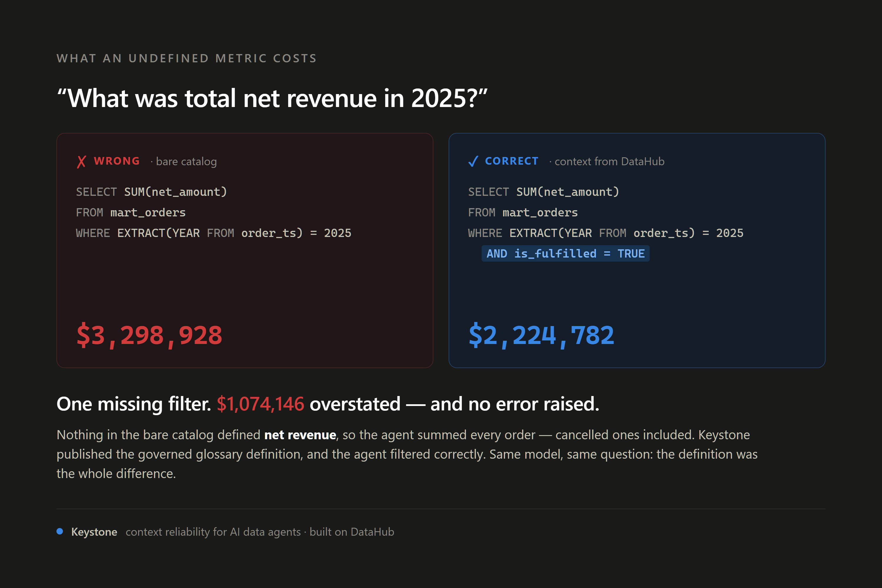The width and height of the screenshot is (882, 588).
Task: Click the "One missing filter." heading
Action: (x=134, y=404)
